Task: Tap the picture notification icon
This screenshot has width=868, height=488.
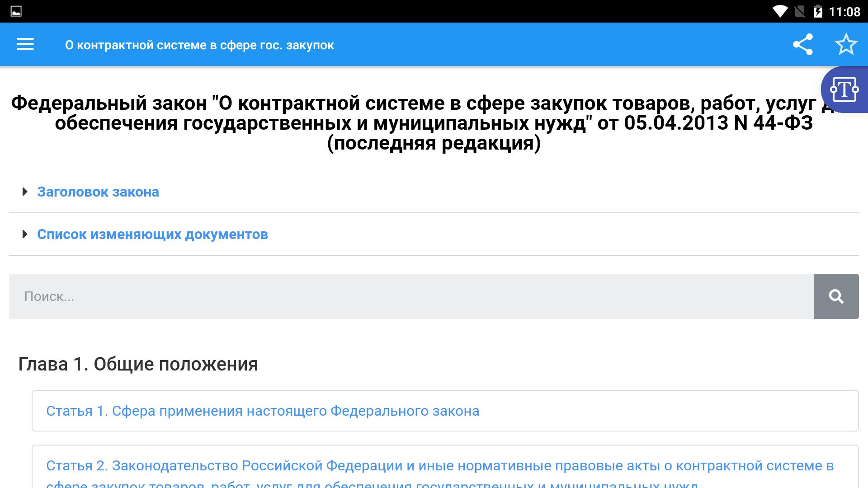Action: coord(16,11)
